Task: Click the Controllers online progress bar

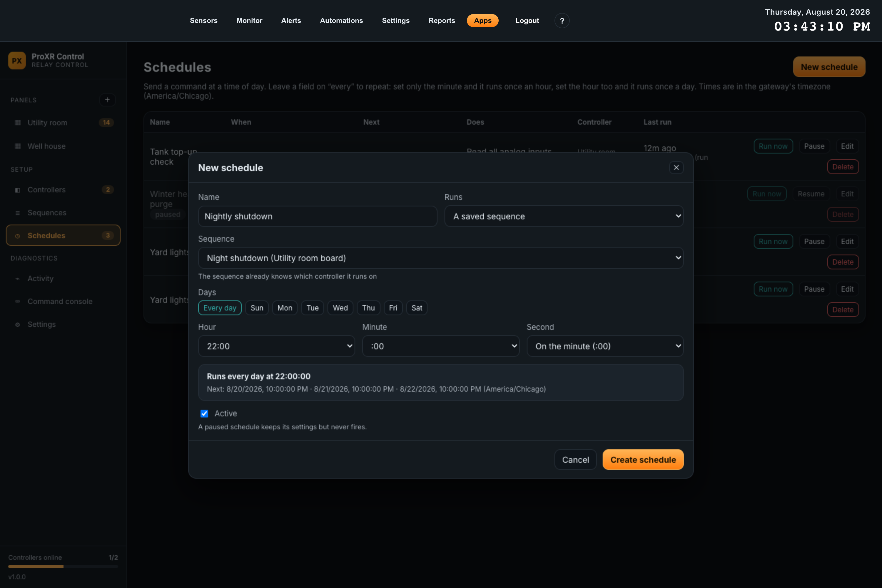Action: [63, 566]
